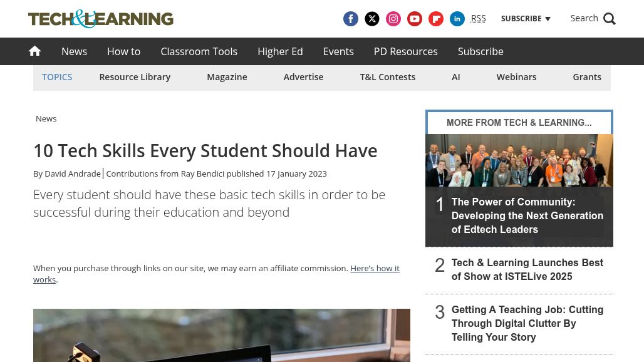Select Classroom Tools in navigation bar
The width and height of the screenshot is (644, 362).
199,51
